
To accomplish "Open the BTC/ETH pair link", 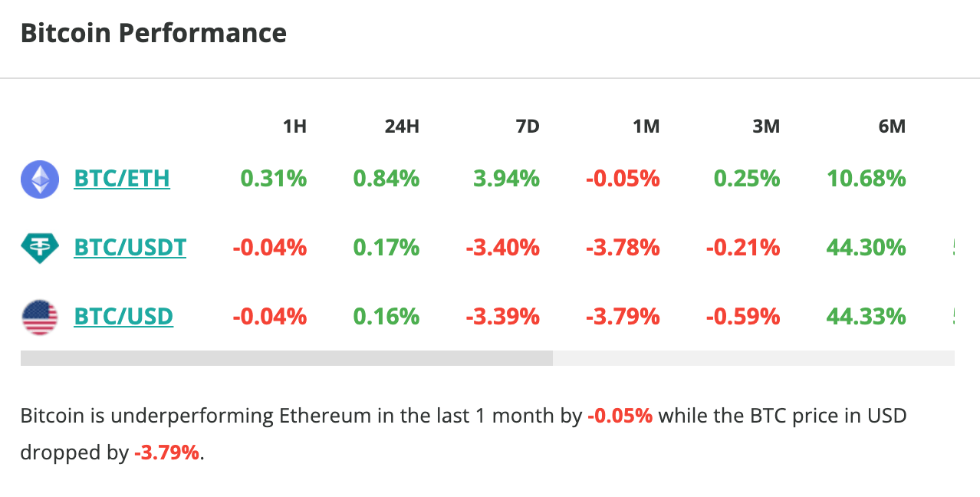I will tap(122, 179).
